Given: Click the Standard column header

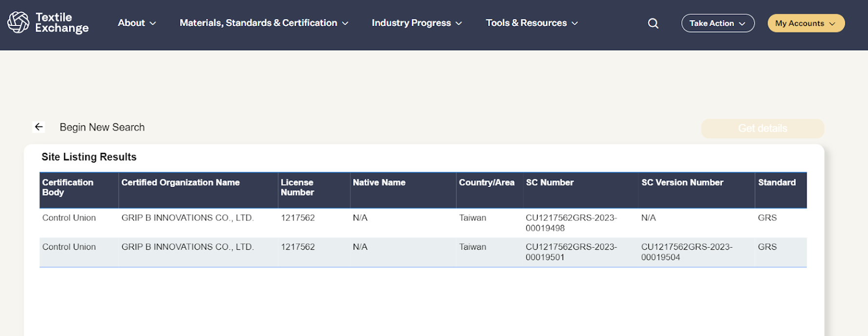Looking at the screenshot, I should 776,183.
